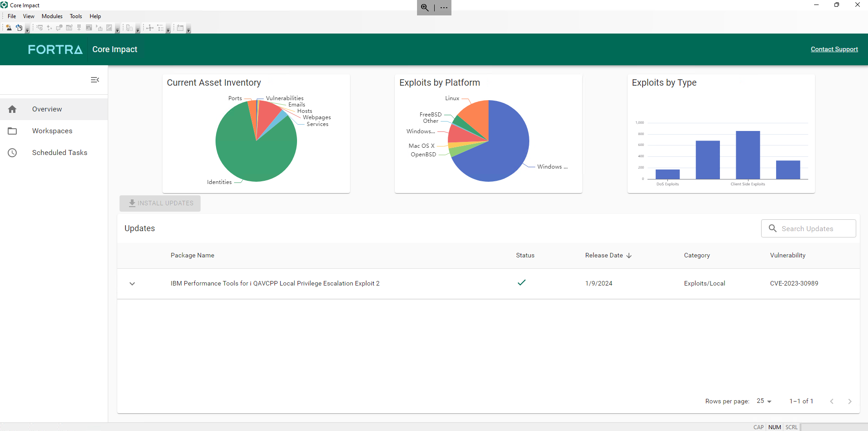The height and width of the screenshot is (431, 868).
Task: Click the sparkle stars toolbar icon
Action: click(49, 28)
